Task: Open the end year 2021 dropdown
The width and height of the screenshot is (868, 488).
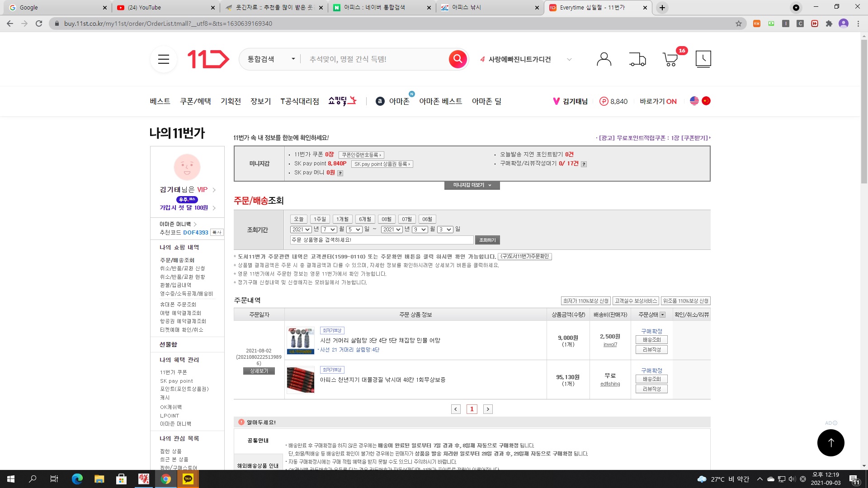Action: click(x=392, y=230)
